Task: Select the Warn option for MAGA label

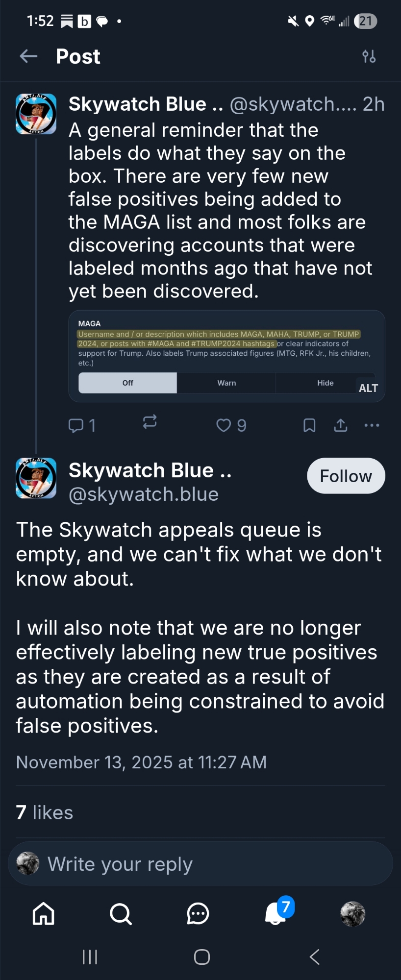Action: point(226,383)
